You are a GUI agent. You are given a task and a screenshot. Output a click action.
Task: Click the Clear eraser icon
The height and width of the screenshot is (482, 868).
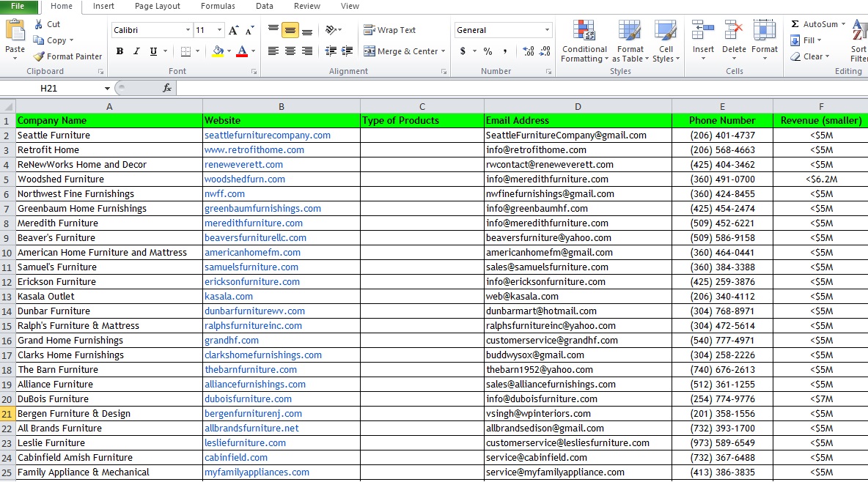pos(795,56)
